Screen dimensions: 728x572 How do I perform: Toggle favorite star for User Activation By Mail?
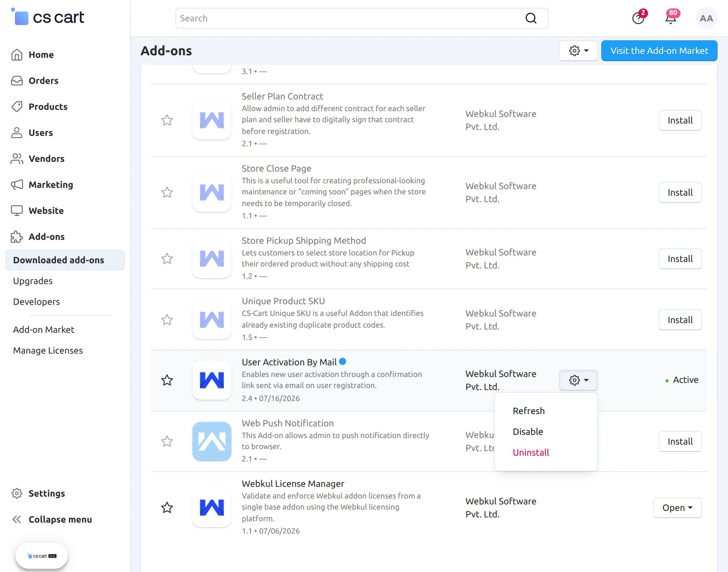click(167, 380)
